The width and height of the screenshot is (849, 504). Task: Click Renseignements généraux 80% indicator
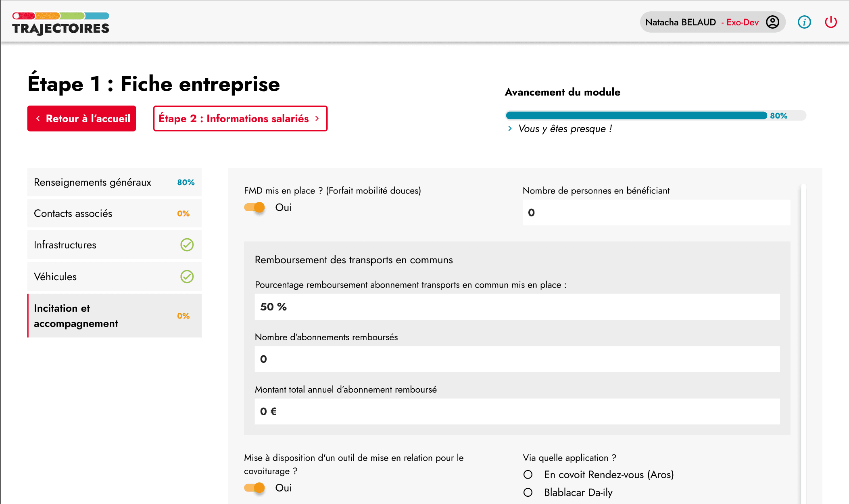[186, 182]
